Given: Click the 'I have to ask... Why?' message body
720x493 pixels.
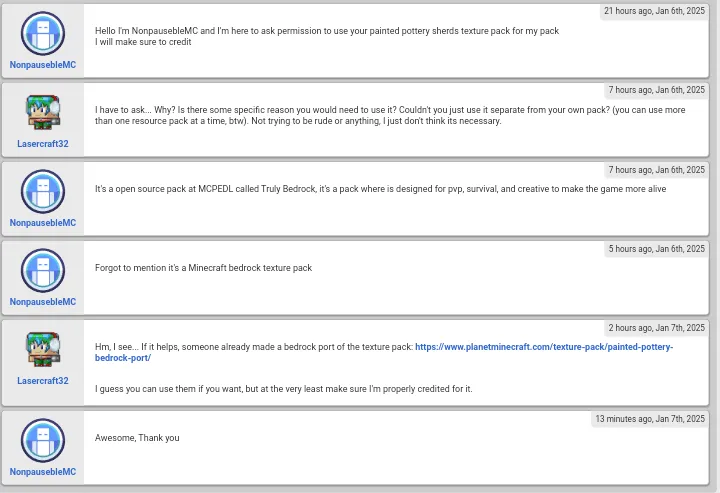Looking at the screenshot, I should coord(390,115).
